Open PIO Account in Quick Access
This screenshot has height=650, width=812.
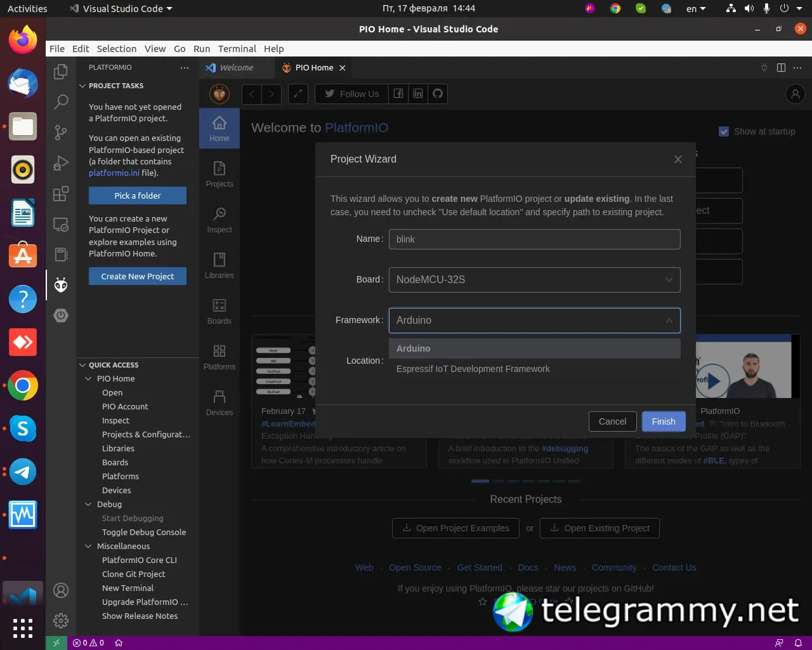125,406
